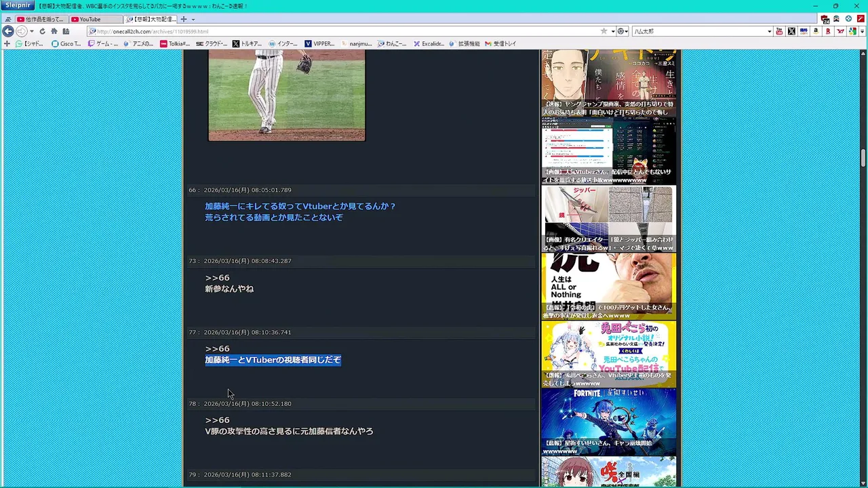Go forward with the forward arrow button
The image size is (868, 488).
tap(21, 31)
